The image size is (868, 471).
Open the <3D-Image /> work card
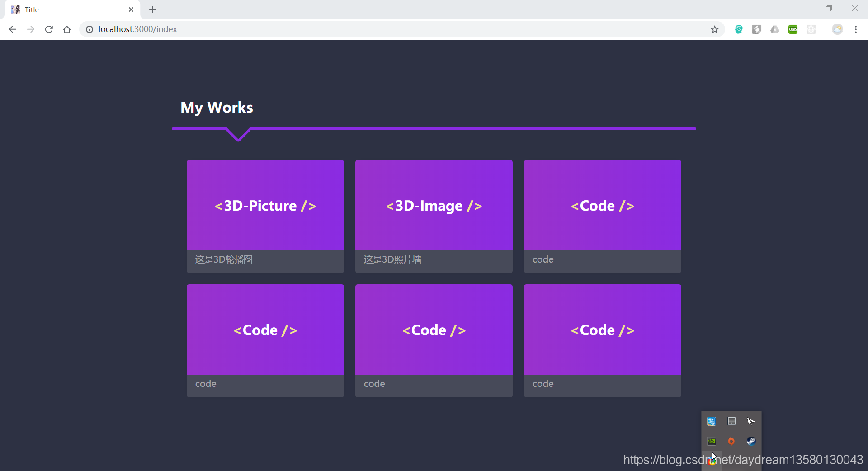point(434,216)
